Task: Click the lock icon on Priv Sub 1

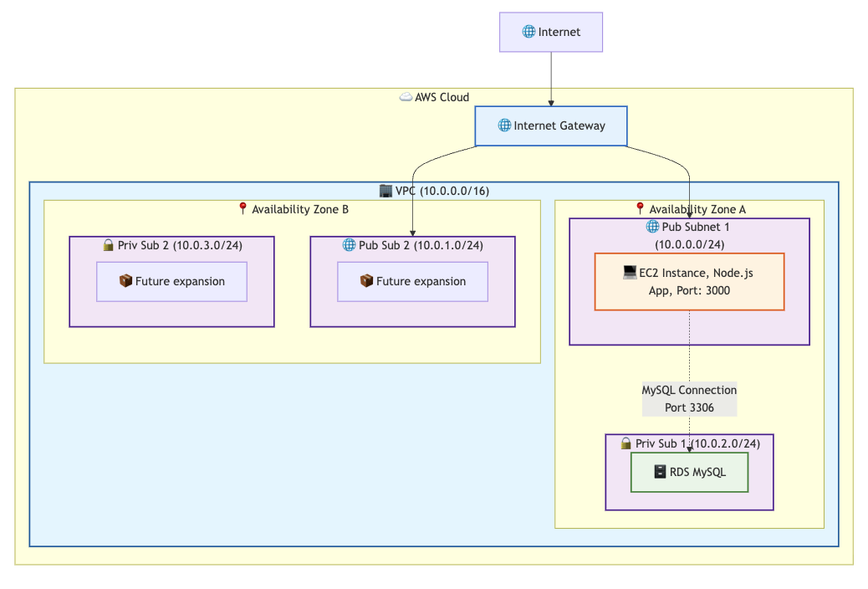Action: click(626, 443)
